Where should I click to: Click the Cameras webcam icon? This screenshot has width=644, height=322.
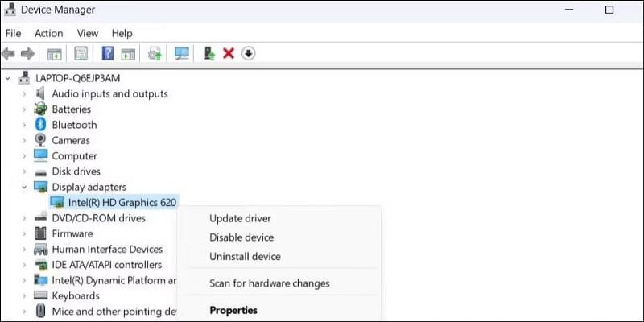pyautogui.click(x=40, y=140)
